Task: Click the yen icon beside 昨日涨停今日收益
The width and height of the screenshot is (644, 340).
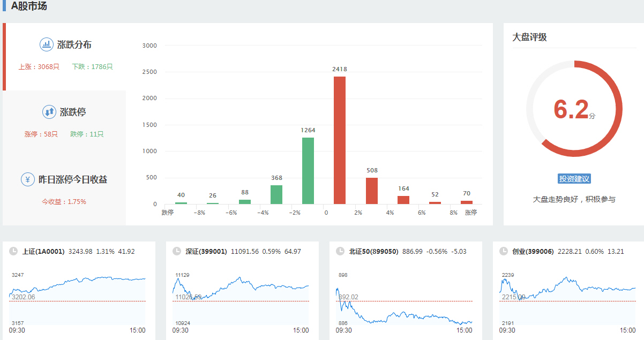Action: (28, 179)
